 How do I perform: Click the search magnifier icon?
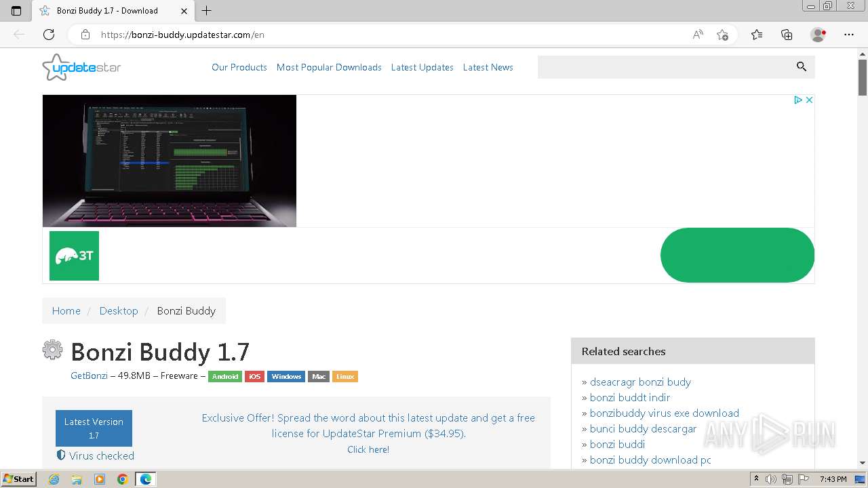coord(801,66)
